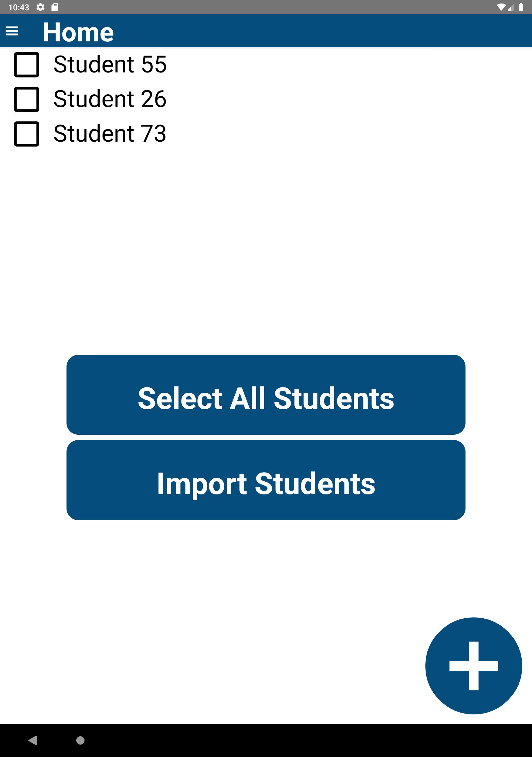Tap the battery status icon
532x757 pixels.
pyautogui.click(x=521, y=7)
